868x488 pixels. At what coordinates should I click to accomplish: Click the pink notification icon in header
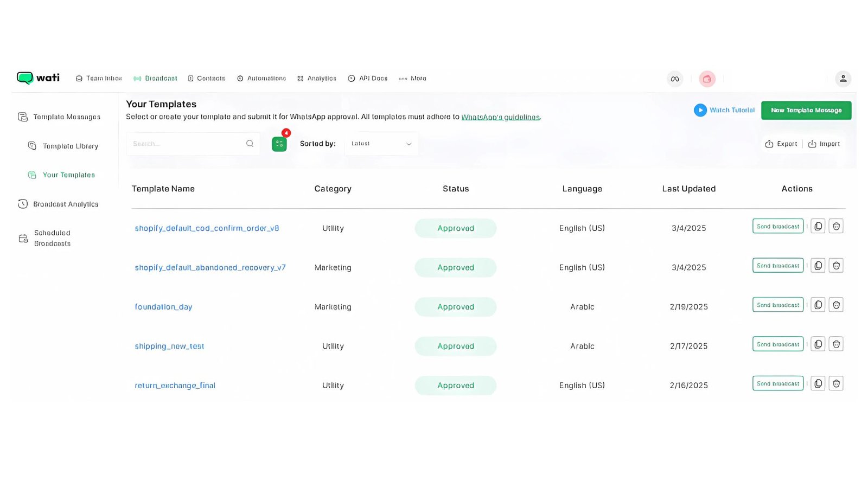(707, 79)
